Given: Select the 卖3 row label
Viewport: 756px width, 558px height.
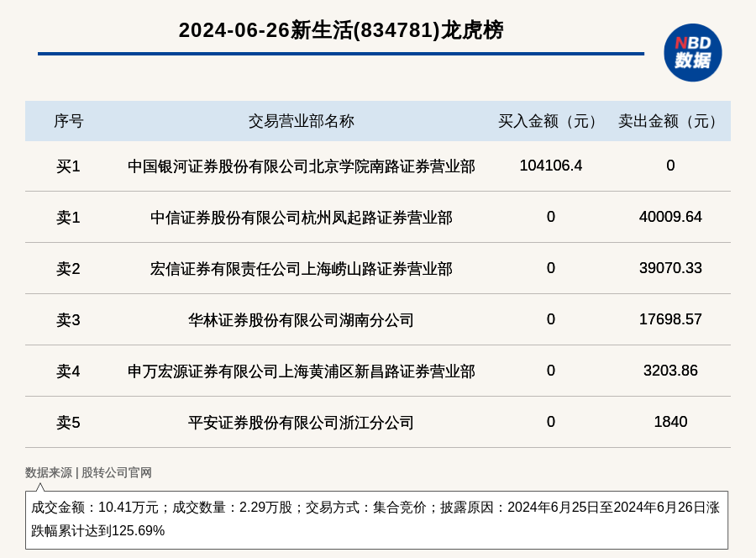Looking at the screenshot, I should (68, 319).
